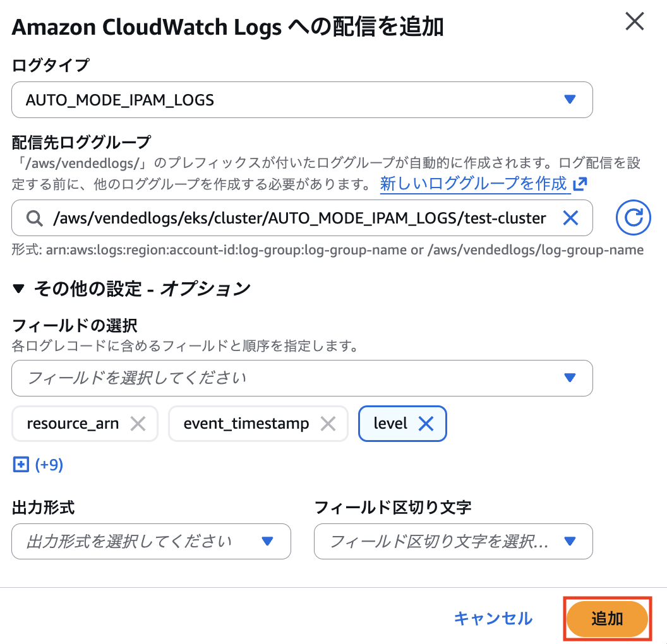
Task: Open the log type dropdown AUTO_MODE_IPAM_LOGS
Action: pos(302,100)
